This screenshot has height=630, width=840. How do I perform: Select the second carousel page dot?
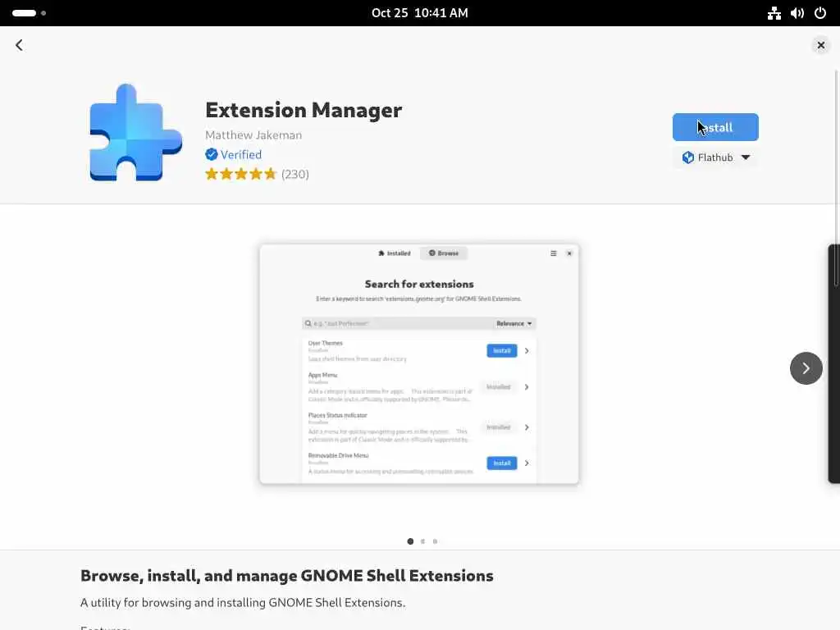click(x=422, y=541)
